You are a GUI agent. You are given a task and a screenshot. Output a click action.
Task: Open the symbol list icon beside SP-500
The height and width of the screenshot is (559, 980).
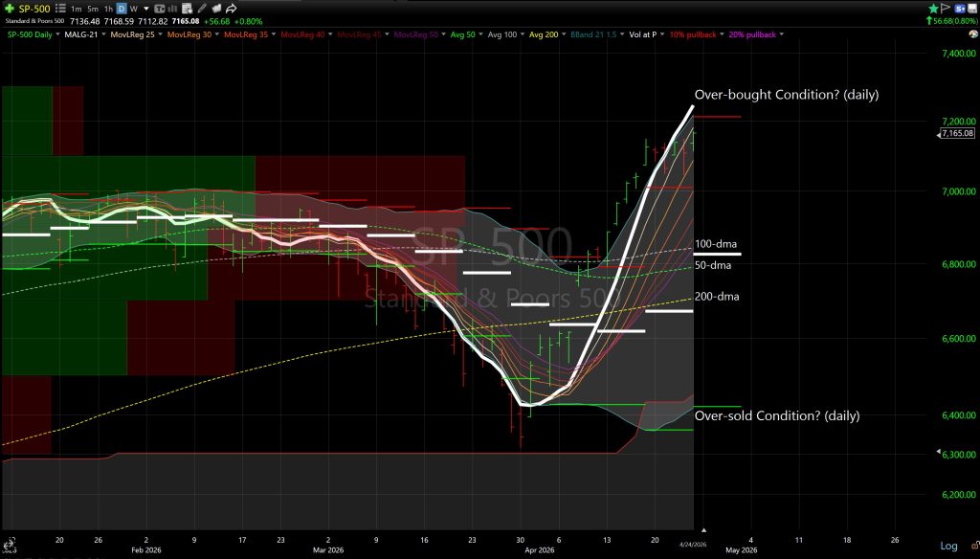(60, 8)
